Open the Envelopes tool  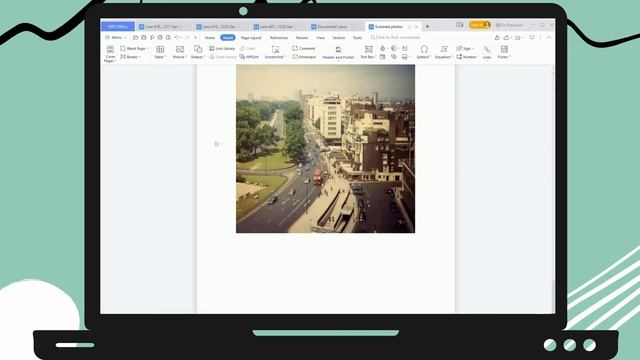coord(304,57)
